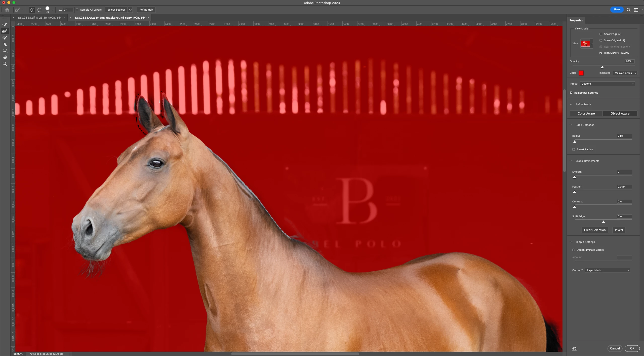The width and height of the screenshot is (644, 356).
Task: Click the Home icon in the options bar
Action: click(x=7, y=10)
